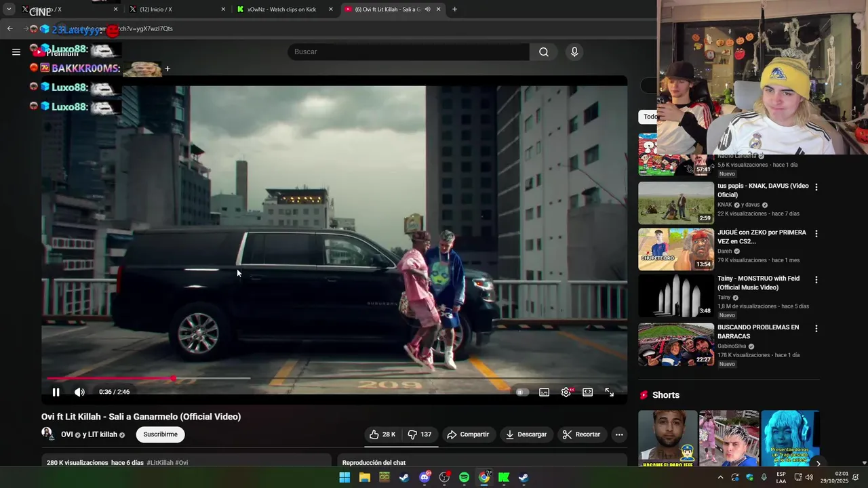Image resolution: width=868 pixels, height=488 pixels.
Task: Focus the Buscar search field
Action: tap(409, 52)
